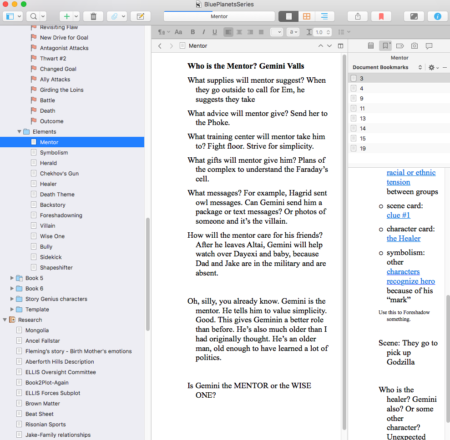The height and width of the screenshot is (440, 450).
Task: Remove bookmark with minus button
Action: pos(445,67)
